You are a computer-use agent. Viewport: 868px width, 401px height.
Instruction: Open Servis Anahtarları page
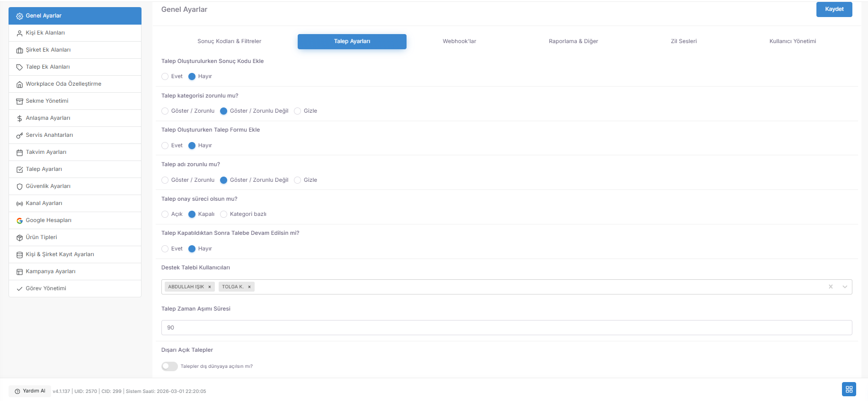75,135
